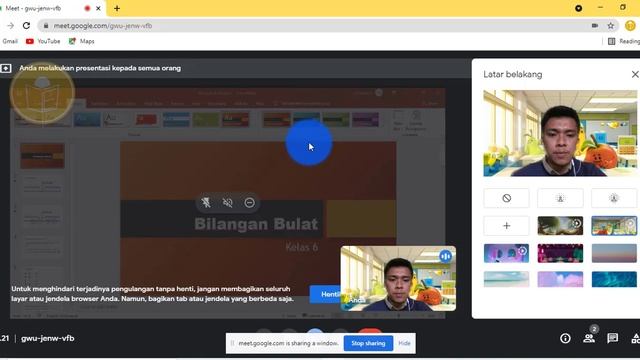
Task: Click the Anda self-view video tile
Action: 398,278
